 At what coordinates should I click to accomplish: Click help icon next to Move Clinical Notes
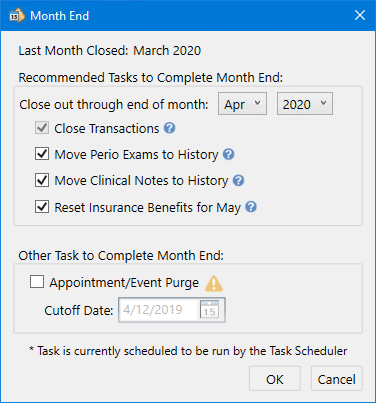click(x=238, y=180)
